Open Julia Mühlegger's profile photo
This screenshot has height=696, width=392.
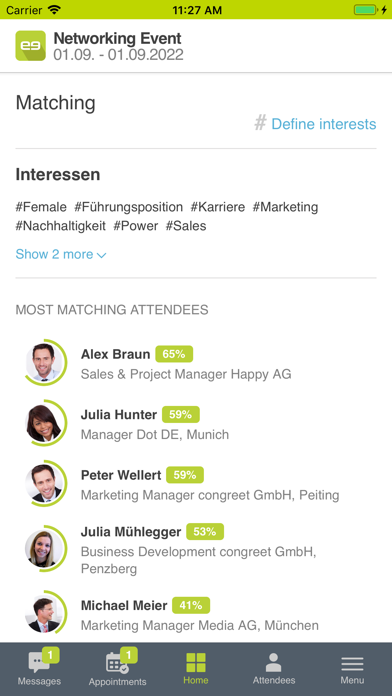[x=43, y=548]
